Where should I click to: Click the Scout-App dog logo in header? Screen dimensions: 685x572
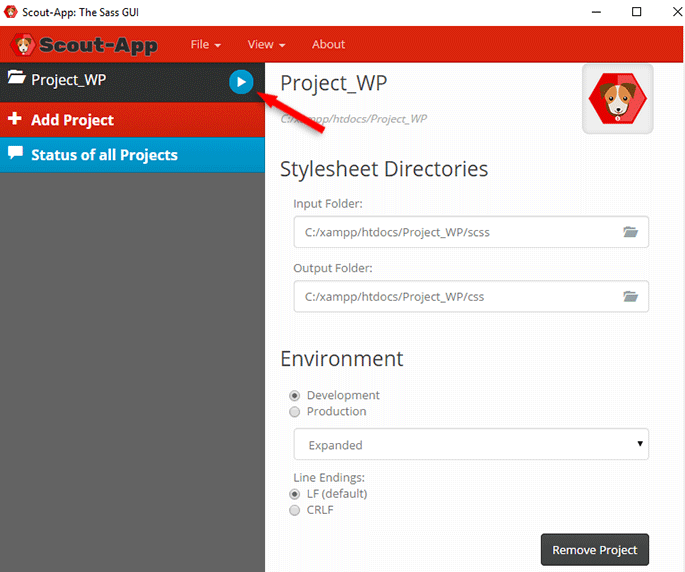point(23,45)
